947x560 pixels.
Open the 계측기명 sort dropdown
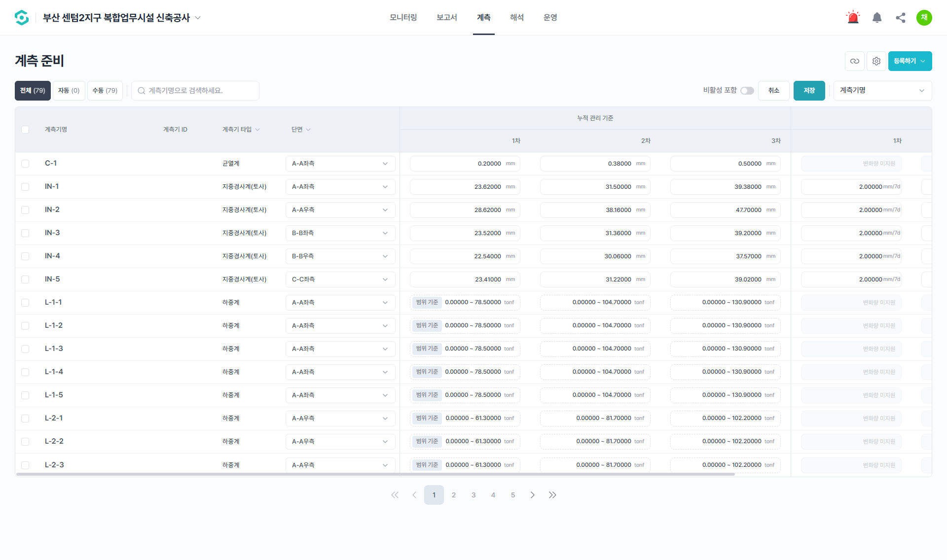882,91
